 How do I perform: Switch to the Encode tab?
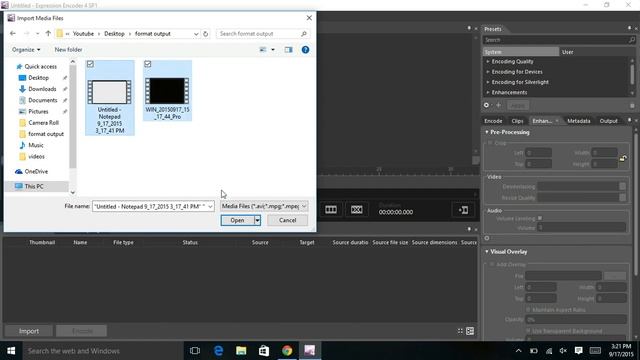coord(493,121)
